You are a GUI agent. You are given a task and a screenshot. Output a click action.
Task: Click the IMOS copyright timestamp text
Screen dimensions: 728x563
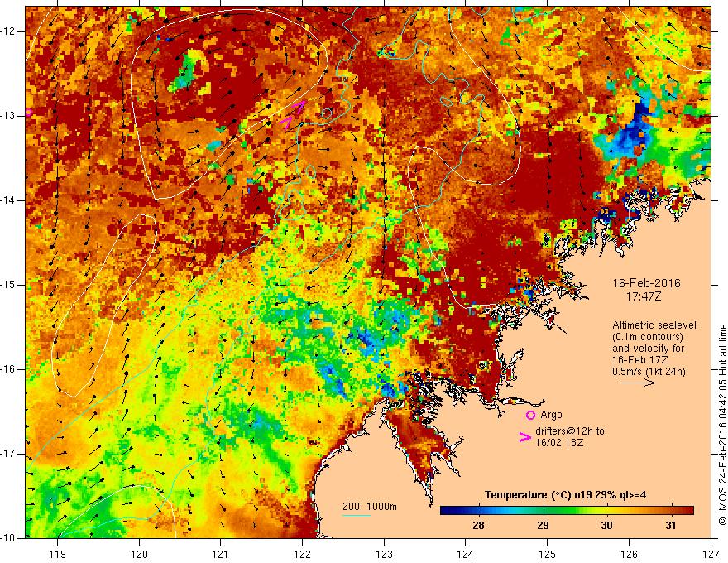click(722, 425)
